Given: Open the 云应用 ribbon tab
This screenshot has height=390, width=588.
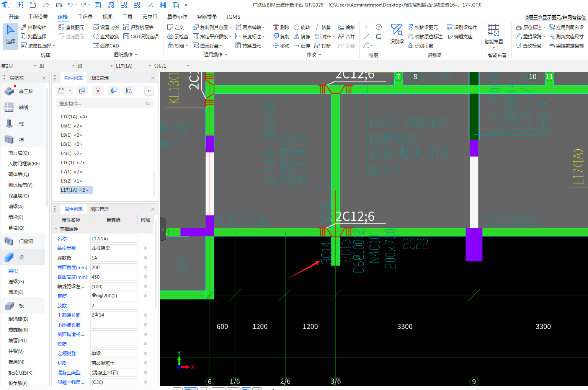Looking at the screenshot, I should 150,17.
